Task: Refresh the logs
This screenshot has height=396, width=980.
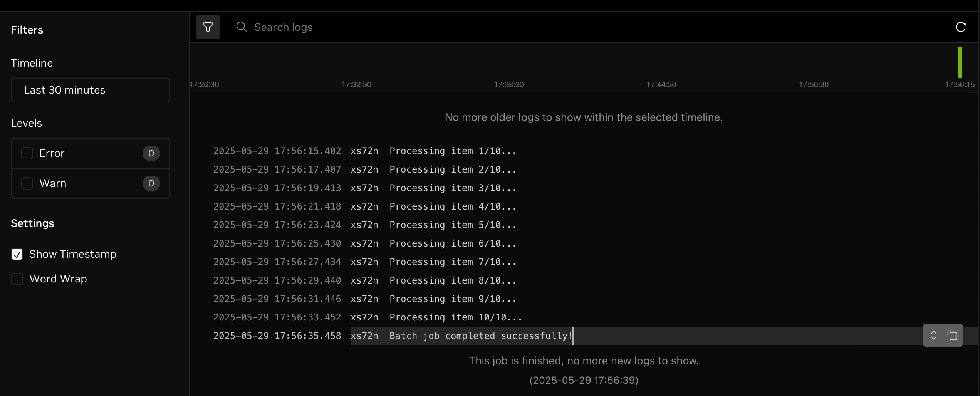Action: point(960,27)
